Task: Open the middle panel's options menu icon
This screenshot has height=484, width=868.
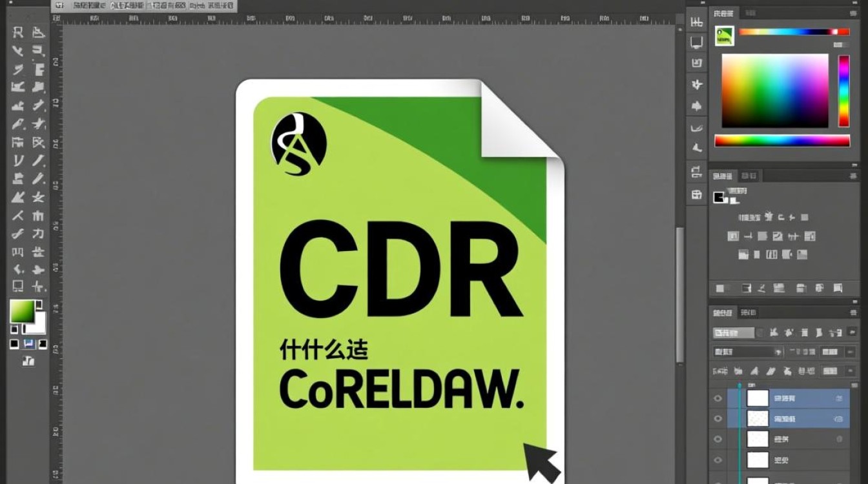Action: click(x=852, y=176)
